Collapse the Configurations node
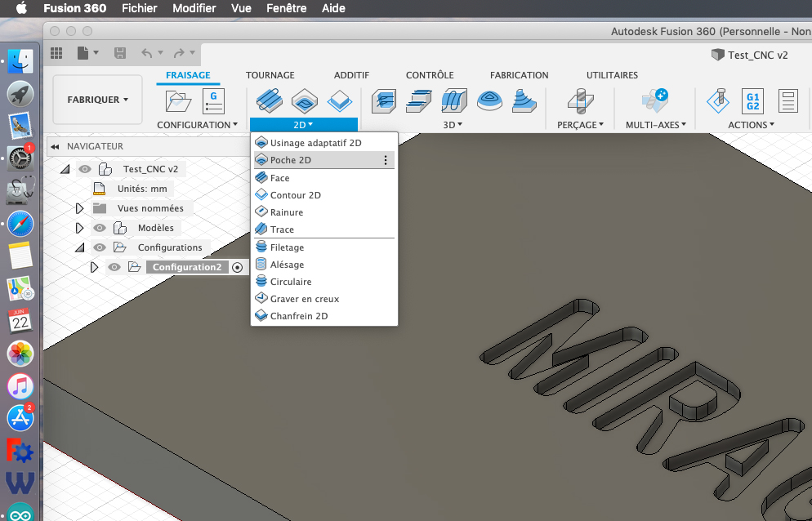The width and height of the screenshot is (812, 521). click(80, 247)
